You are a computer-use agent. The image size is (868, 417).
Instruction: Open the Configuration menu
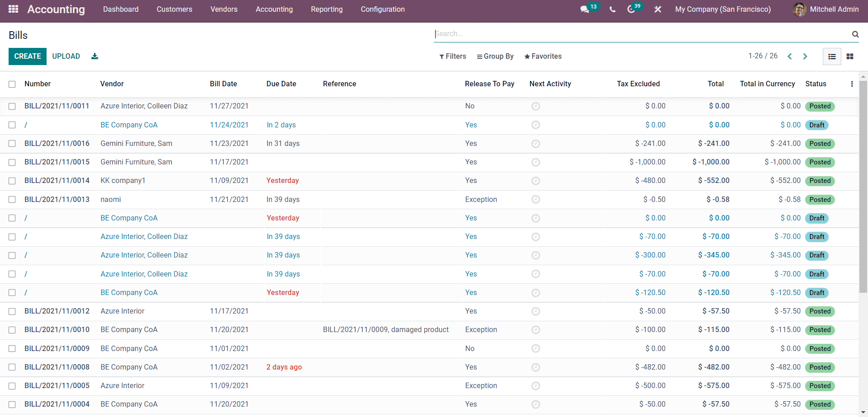click(x=383, y=9)
